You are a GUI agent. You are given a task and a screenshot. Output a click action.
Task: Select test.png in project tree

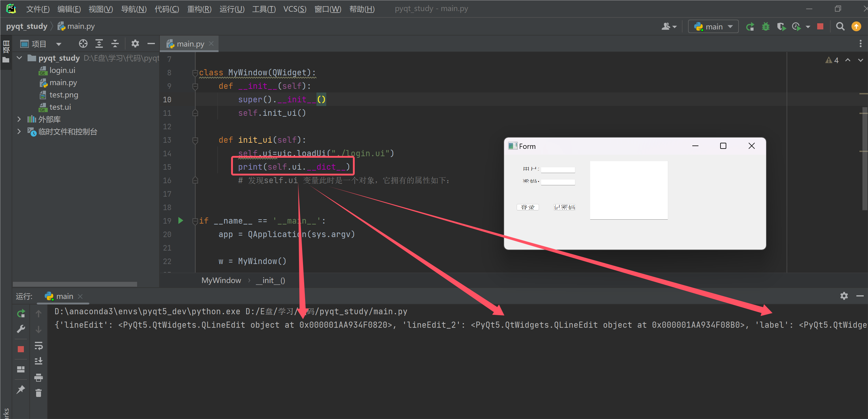click(x=64, y=95)
